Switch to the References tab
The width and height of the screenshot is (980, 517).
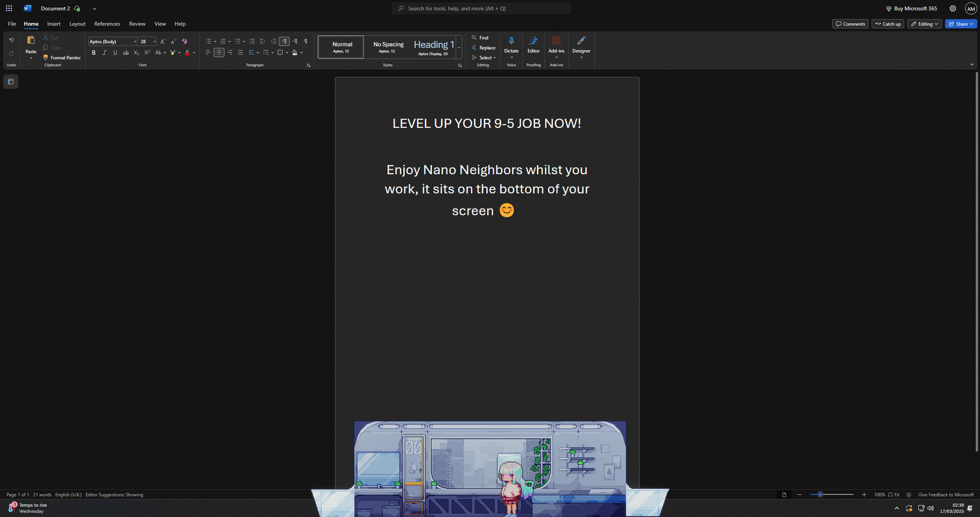tap(107, 24)
